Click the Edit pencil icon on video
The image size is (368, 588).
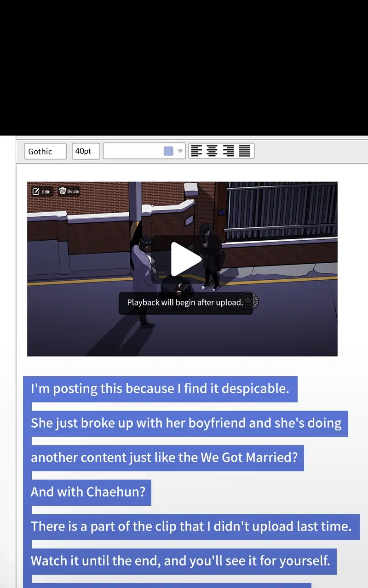tap(36, 192)
